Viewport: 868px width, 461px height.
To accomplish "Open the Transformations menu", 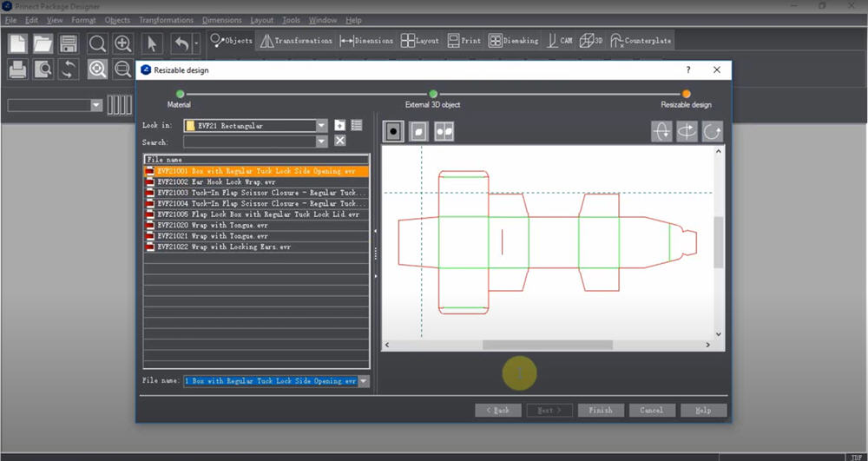I will tap(166, 20).
